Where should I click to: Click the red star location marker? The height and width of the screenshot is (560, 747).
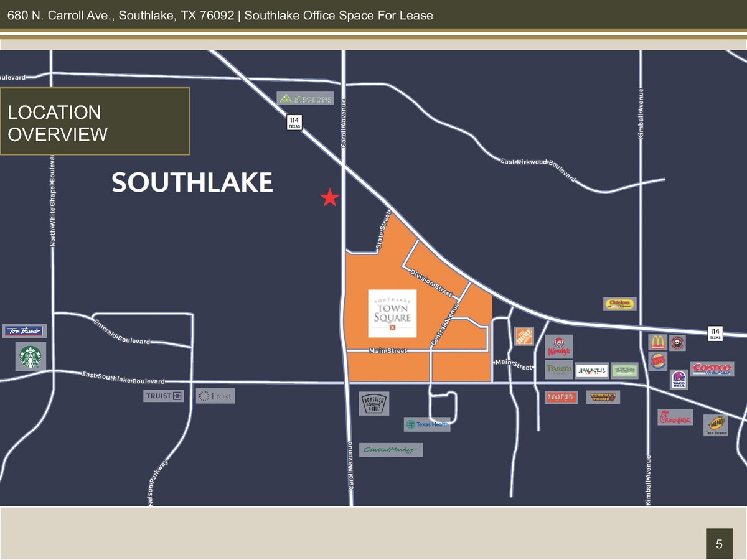[x=329, y=198]
